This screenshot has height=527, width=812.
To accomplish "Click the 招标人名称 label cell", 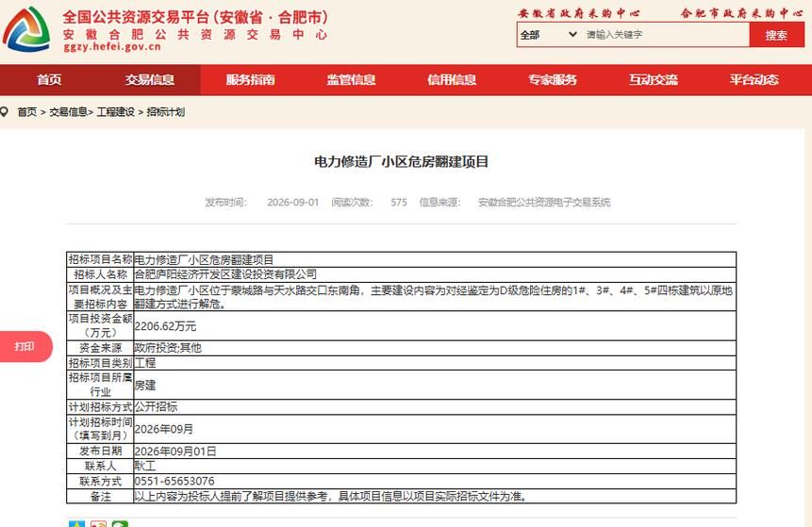I will 101,274.
